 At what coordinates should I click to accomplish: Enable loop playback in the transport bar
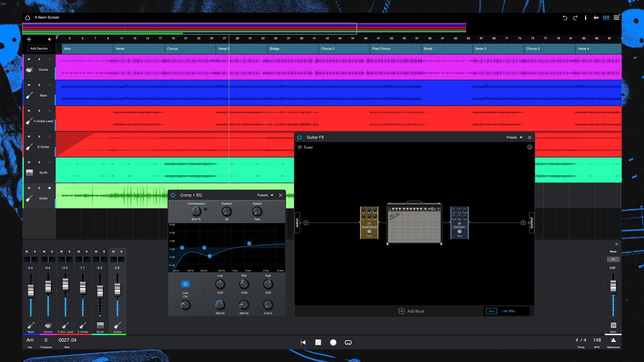point(348,343)
